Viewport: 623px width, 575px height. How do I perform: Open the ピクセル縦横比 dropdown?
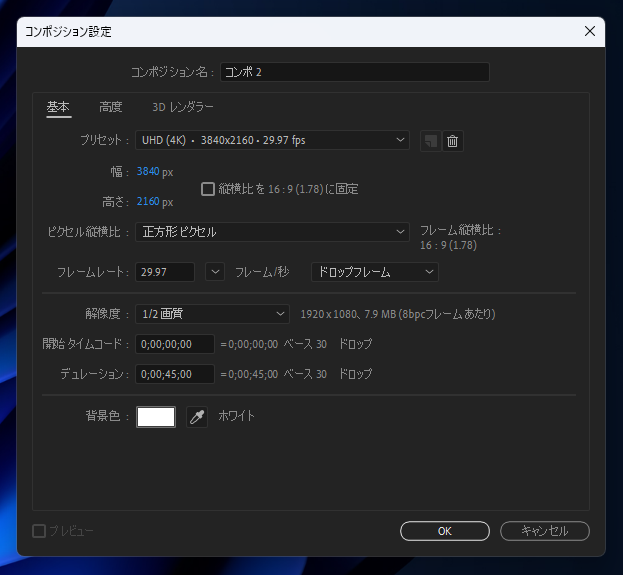(x=272, y=232)
